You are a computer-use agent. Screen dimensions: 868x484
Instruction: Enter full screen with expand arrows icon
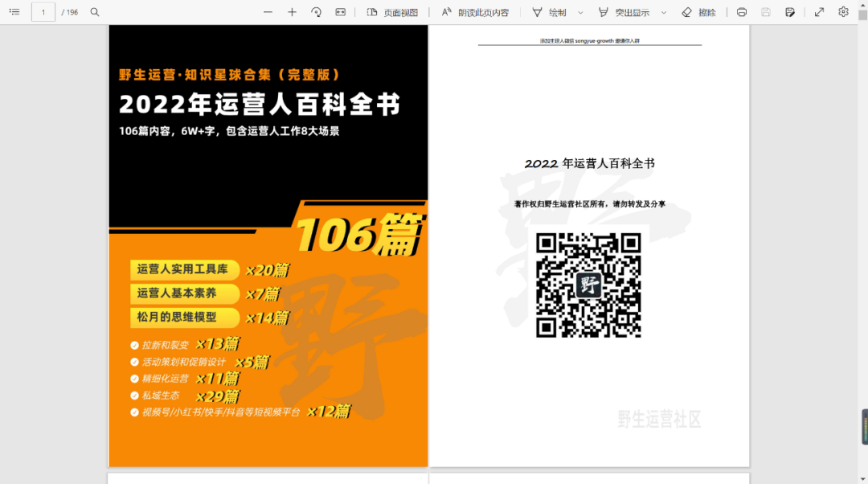tap(819, 12)
